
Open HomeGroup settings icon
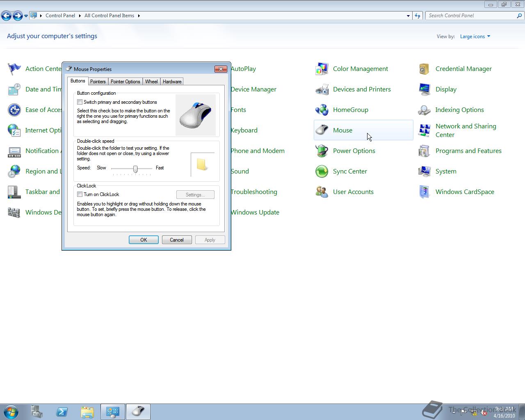click(x=322, y=110)
